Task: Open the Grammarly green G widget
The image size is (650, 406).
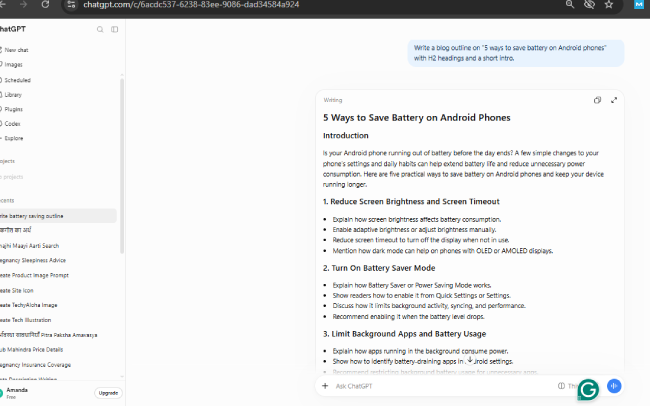Action: click(x=588, y=389)
